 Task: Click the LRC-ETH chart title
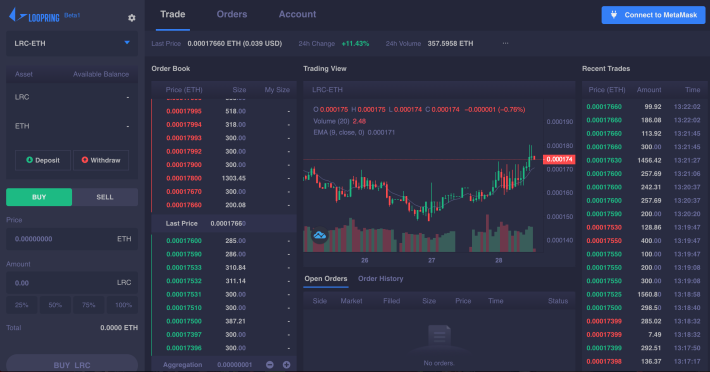(327, 90)
